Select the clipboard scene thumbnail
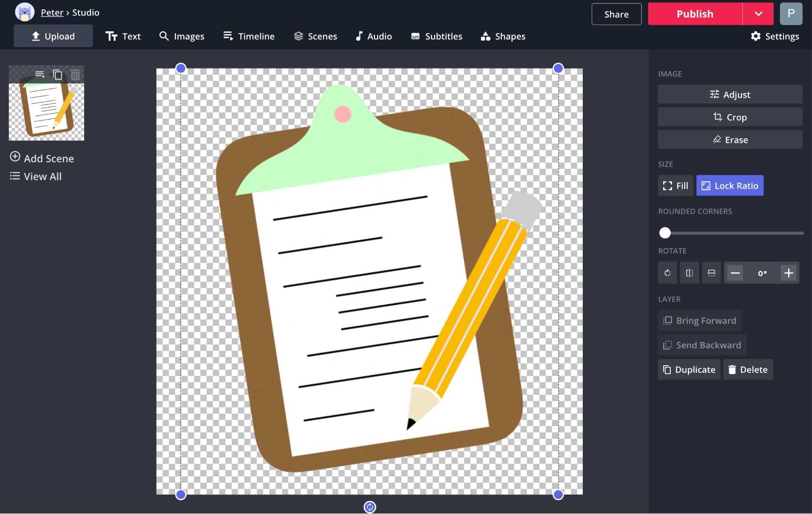812x514 pixels. [47, 111]
